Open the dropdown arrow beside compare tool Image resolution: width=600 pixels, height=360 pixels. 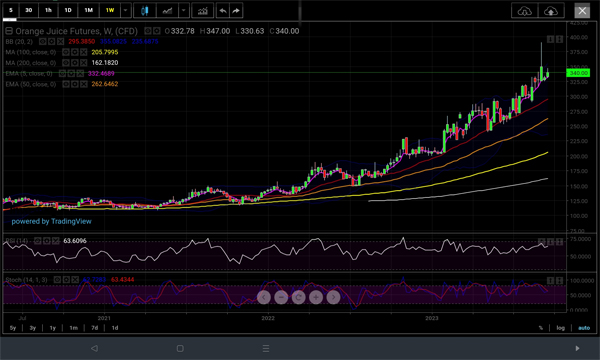(x=184, y=11)
